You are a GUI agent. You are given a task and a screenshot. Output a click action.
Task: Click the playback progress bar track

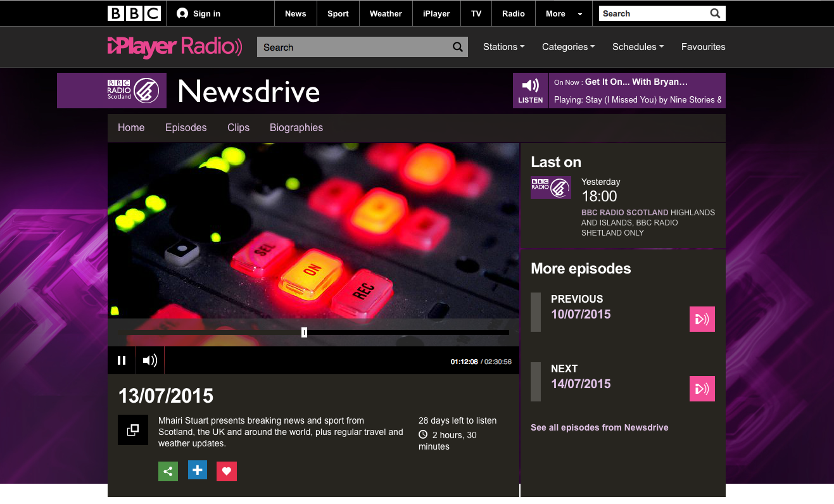coord(313,332)
